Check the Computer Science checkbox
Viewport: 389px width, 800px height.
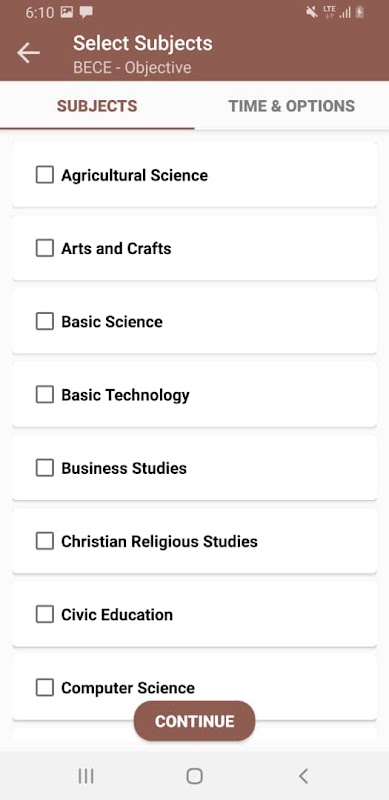point(44,688)
